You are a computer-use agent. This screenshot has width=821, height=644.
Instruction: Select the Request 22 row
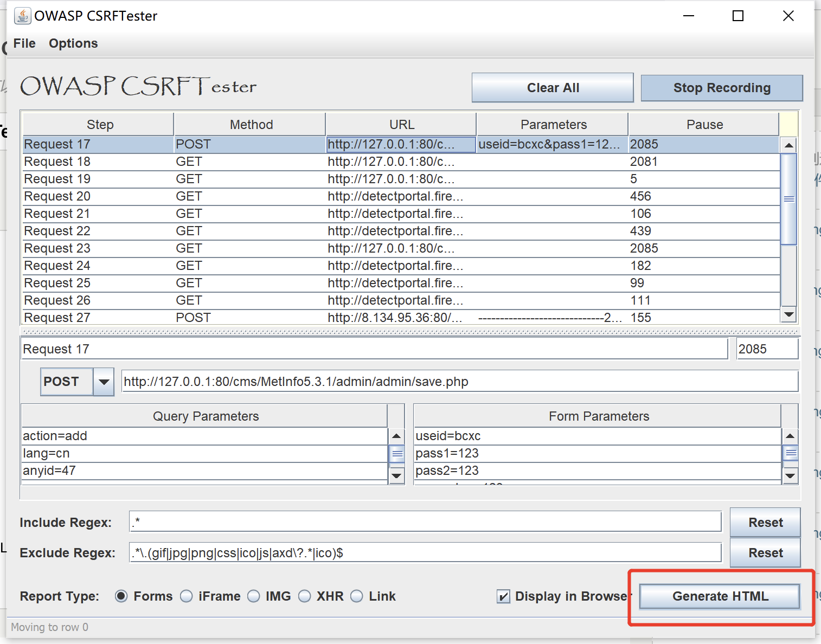click(401, 231)
